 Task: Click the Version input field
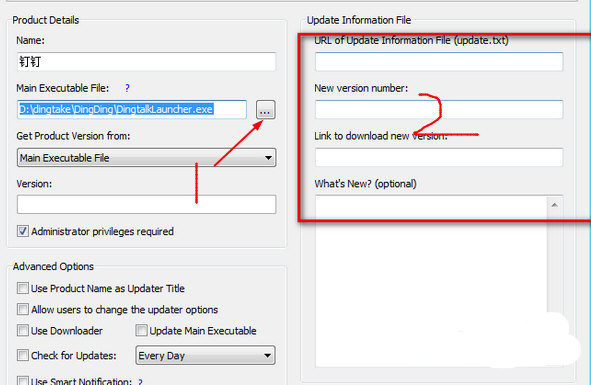[146, 204]
